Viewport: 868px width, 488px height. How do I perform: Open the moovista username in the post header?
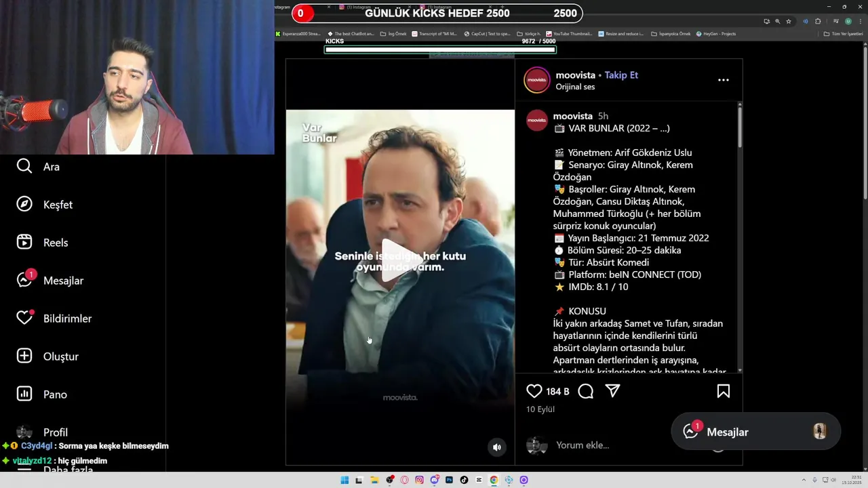click(575, 75)
